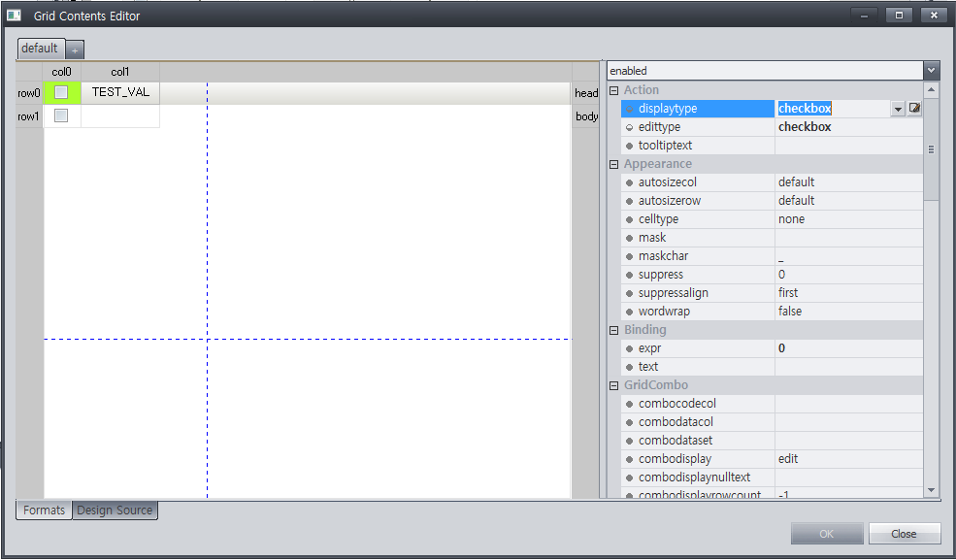This screenshot has height=560, width=956.
Task: Select the expr property
Action: 698,348
